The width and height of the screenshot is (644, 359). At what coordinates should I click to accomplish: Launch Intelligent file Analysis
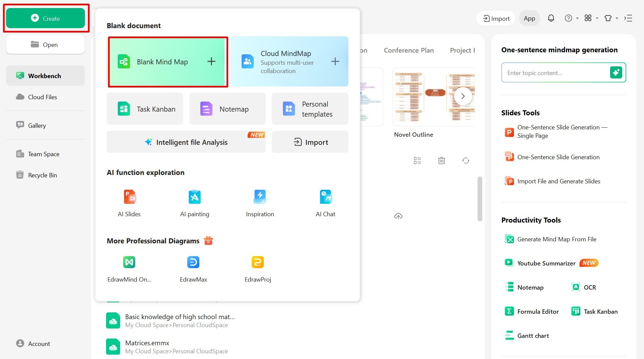(186, 142)
